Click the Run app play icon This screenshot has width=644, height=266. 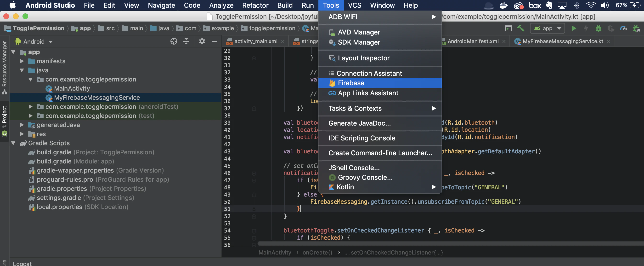coord(574,29)
